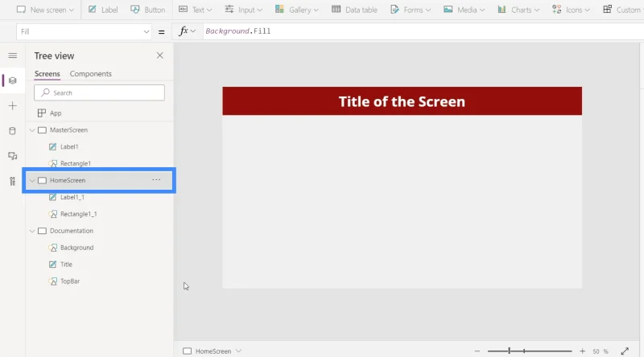Select the App item in tree
Screen dimensions: 644x357
point(56,113)
